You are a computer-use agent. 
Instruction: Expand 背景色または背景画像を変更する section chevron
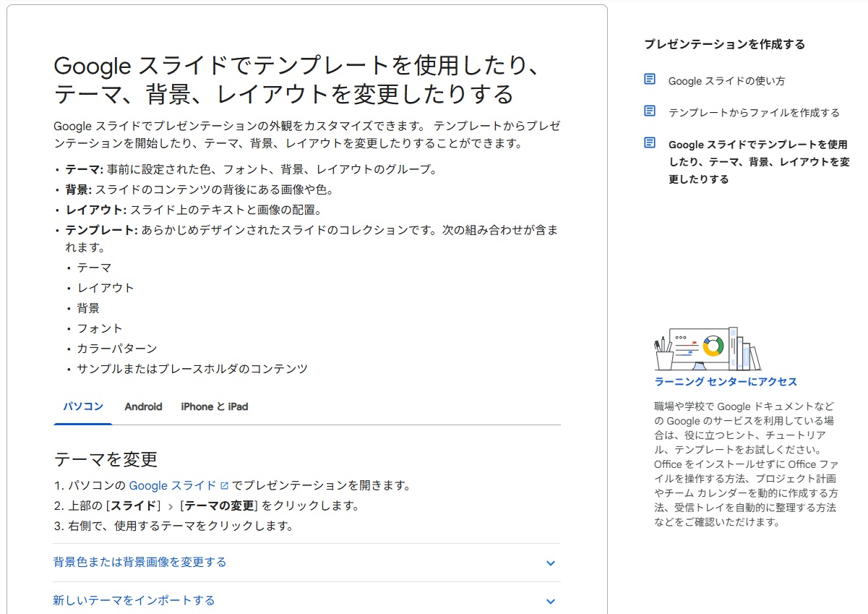point(551,563)
